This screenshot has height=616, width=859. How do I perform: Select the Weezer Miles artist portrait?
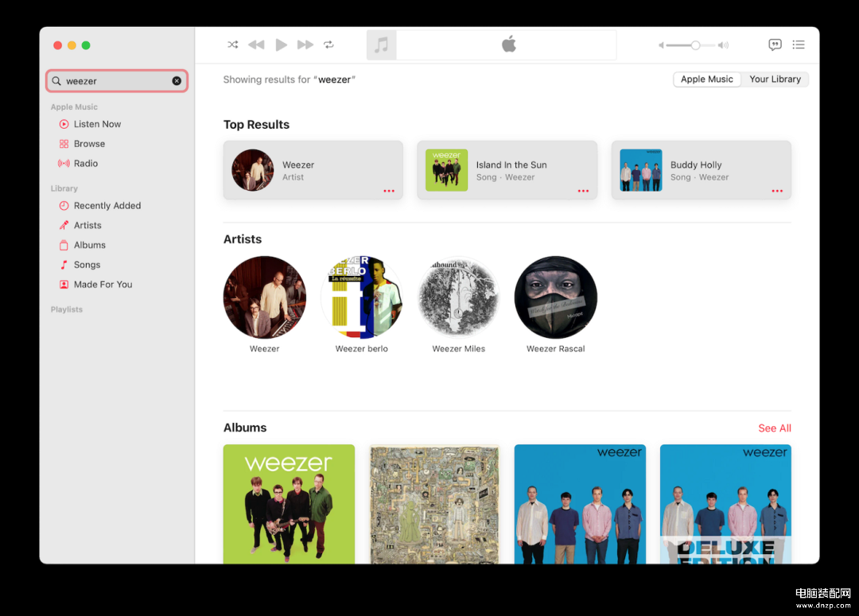pos(459,297)
